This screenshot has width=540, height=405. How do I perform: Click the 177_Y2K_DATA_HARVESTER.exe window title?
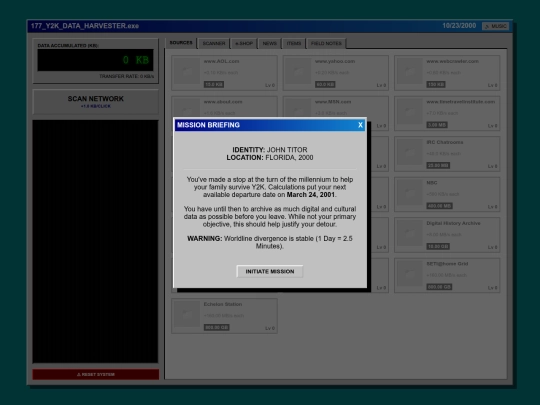(85, 26)
